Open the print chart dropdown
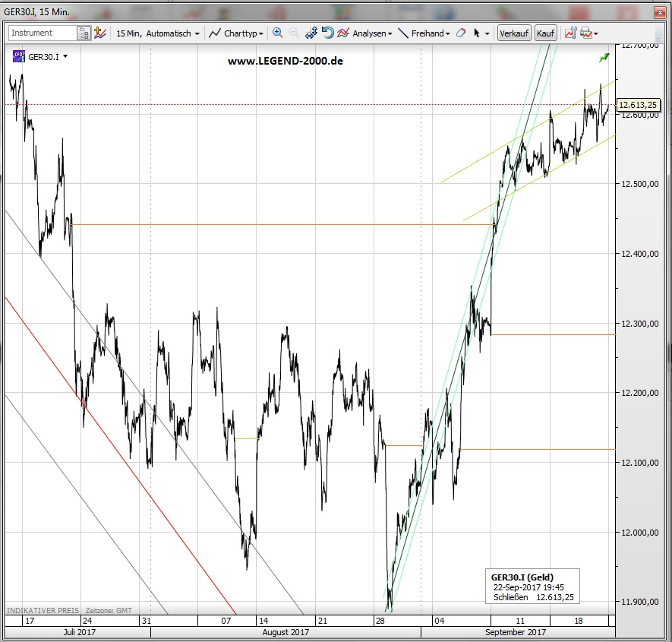Image resolution: width=672 pixels, height=642 pixels. click(588, 33)
